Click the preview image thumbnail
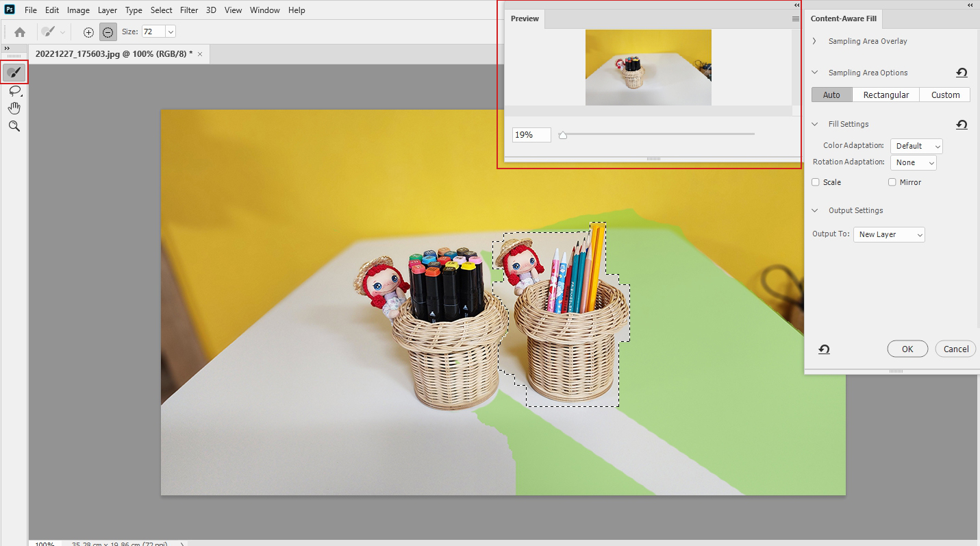This screenshot has height=546, width=980. coord(648,67)
